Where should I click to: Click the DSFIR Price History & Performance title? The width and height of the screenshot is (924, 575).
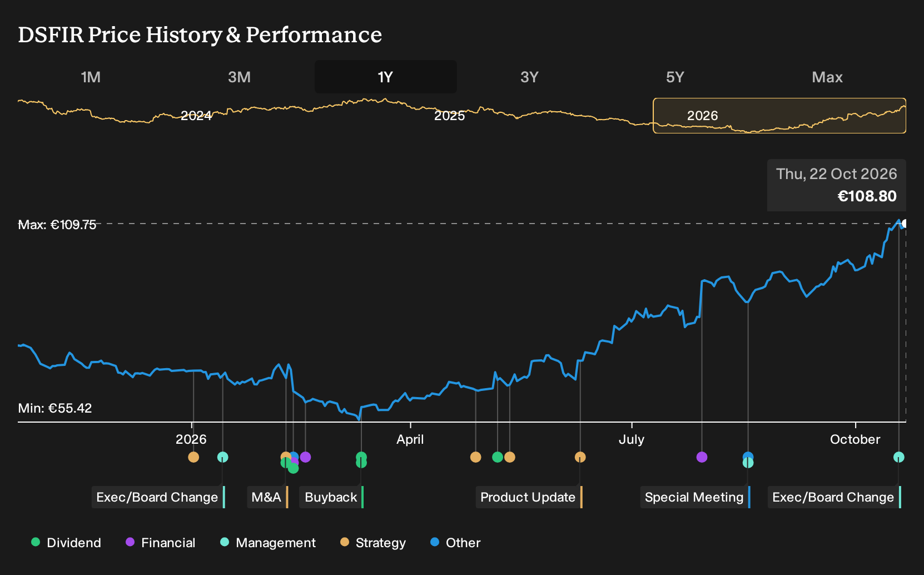click(x=200, y=34)
